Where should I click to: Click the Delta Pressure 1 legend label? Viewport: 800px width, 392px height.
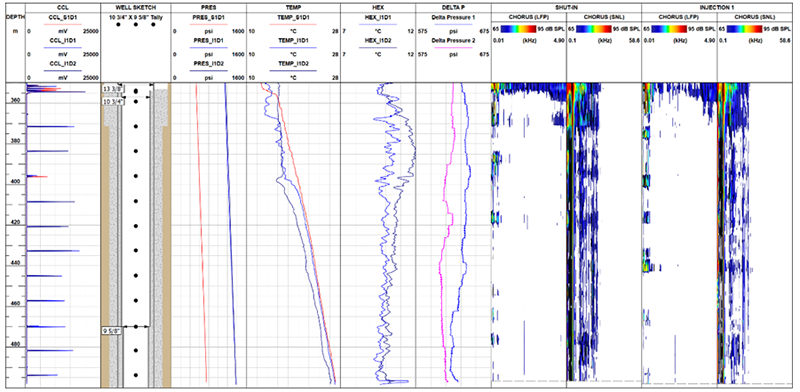pos(454,17)
